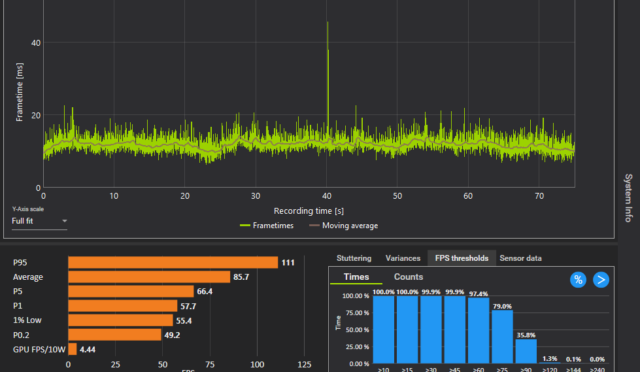Click the frametime spike at 40 seconds
This screenshot has width=640, height=372.
328,78
